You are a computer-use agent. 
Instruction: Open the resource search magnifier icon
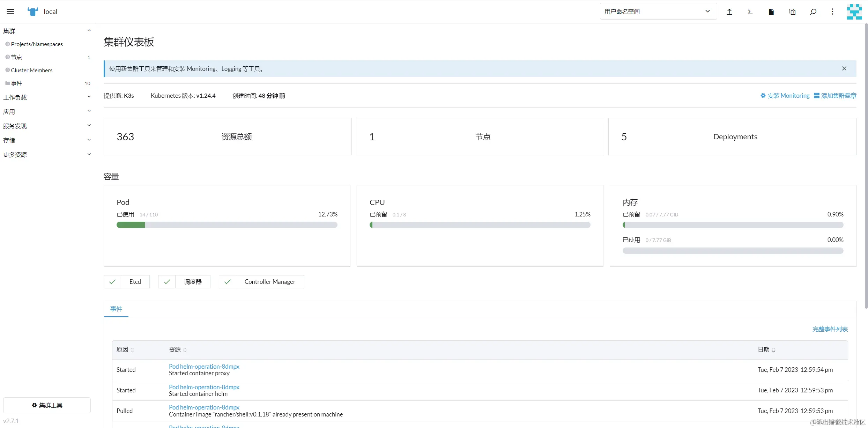click(x=813, y=12)
